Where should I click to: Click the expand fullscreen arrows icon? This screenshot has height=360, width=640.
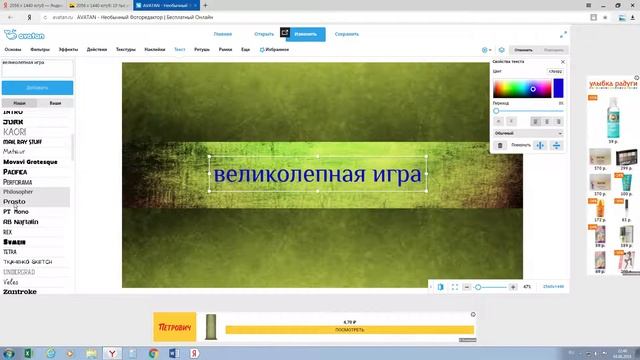563,35
